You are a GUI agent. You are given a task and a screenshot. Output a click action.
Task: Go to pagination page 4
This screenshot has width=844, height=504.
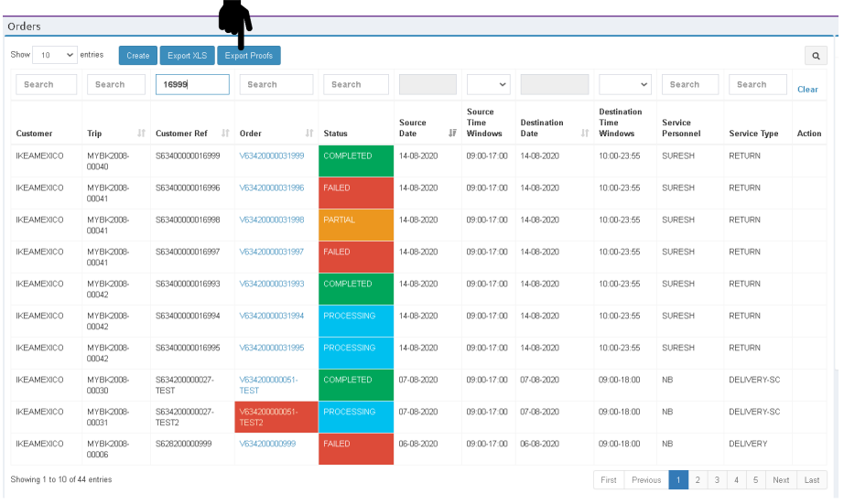pyautogui.click(x=736, y=480)
